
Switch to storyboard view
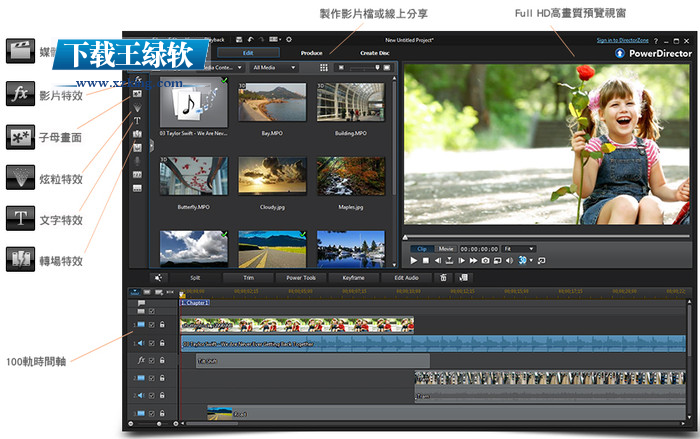(147, 292)
